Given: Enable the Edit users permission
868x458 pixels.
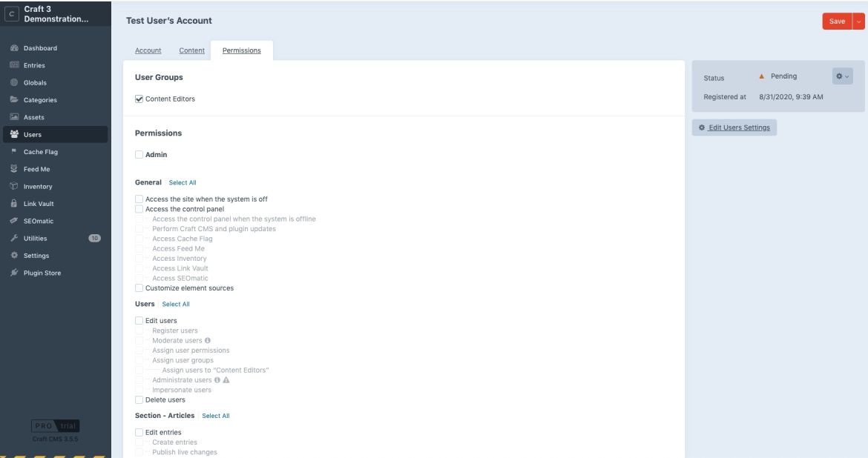Looking at the screenshot, I should pos(139,320).
